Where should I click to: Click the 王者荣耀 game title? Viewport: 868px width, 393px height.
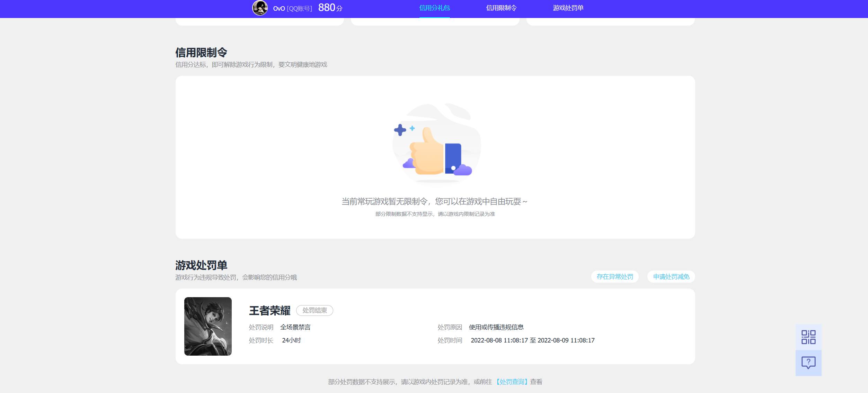[x=270, y=311]
